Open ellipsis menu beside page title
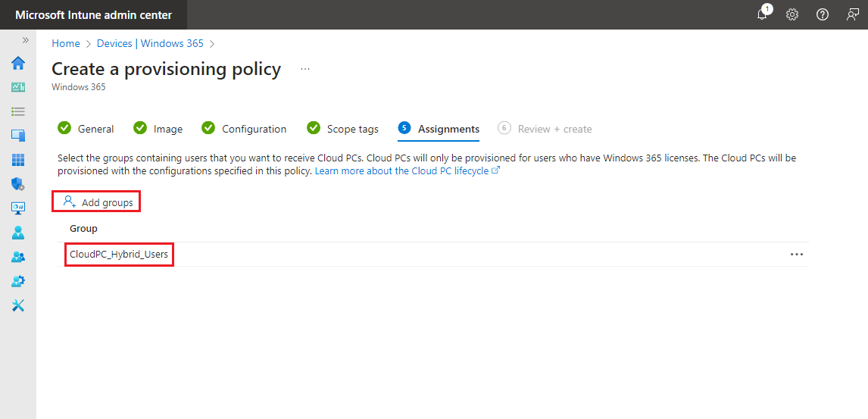868x419 pixels. tap(305, 69)
